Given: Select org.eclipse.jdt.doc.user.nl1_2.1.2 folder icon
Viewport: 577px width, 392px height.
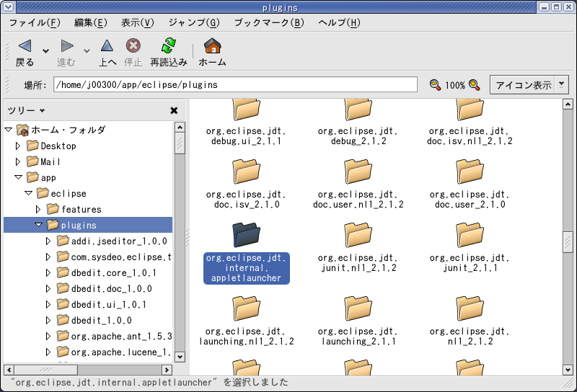Looking at the screenshot, I should [x=358, y=171].
